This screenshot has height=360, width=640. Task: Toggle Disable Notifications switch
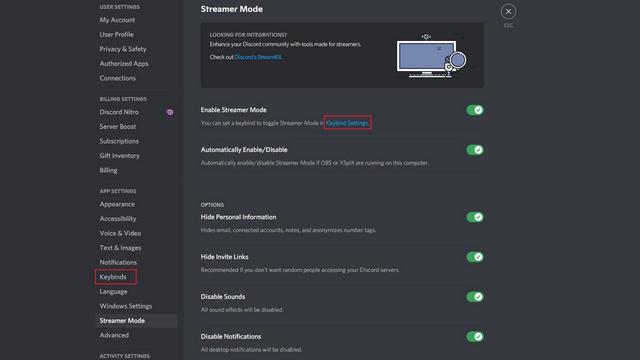click(475, 336)
